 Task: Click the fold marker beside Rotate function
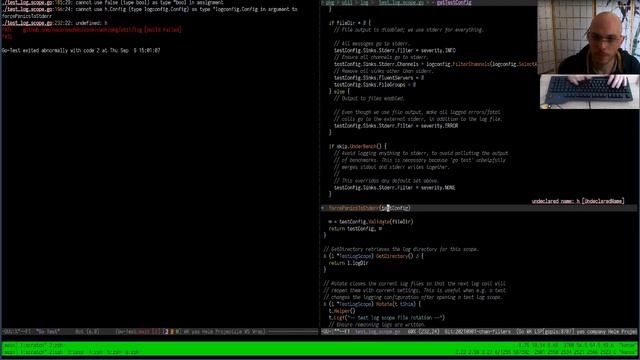(x=325, y=304)
